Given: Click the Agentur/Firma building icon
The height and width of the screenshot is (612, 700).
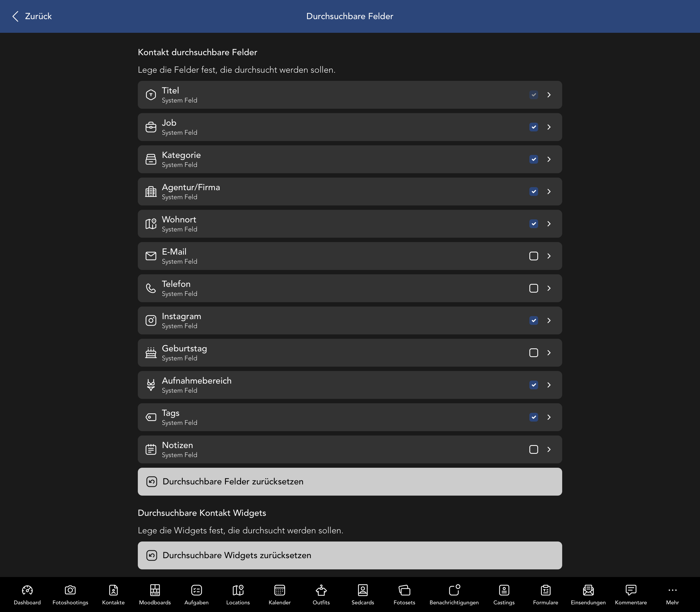Looking at the screenshot, I should point(151,192).
